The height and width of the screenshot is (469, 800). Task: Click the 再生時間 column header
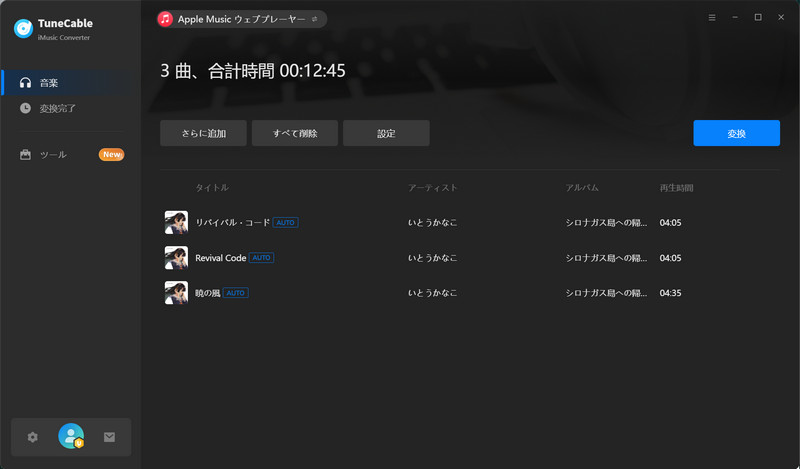pos(676,188)
